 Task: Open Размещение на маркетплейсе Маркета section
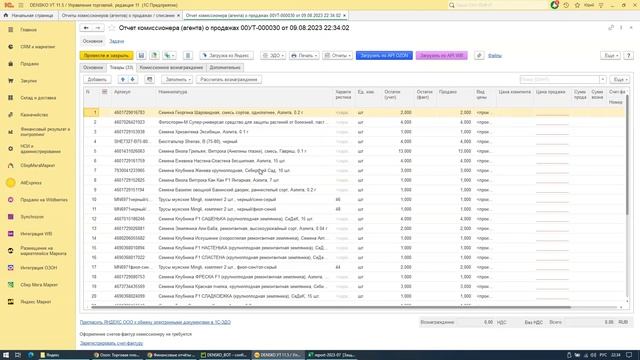coord(43,251)
